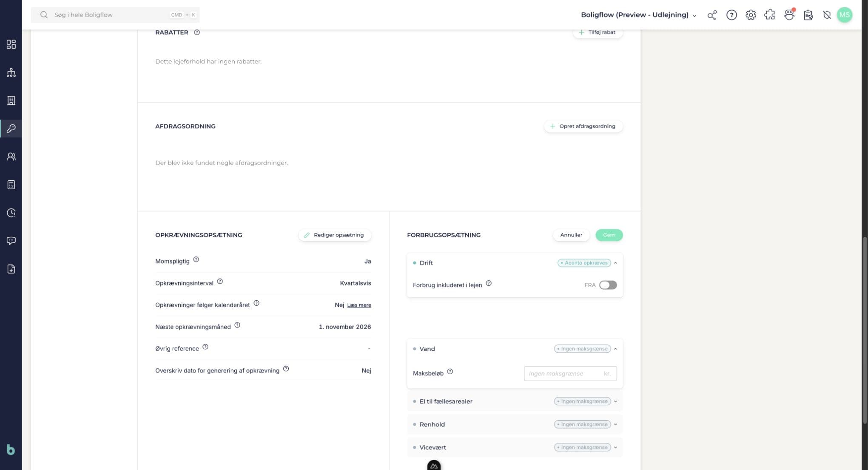The image size is (868, 470).
Task: Open the tenants people sidebar icon
Action: pyautogui.click(x=11, y=157)
